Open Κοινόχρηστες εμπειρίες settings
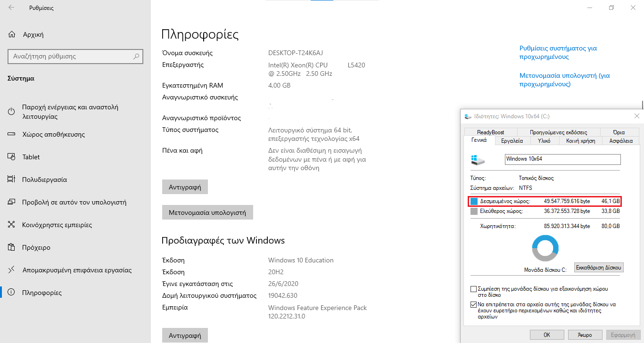 pyautogui.click(x=75, y=225)
